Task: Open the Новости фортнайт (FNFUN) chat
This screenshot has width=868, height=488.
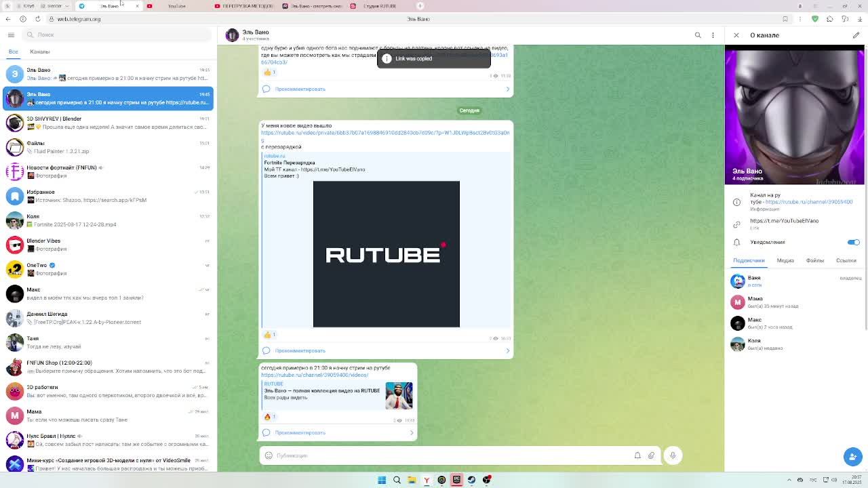Action: pyautogui.click(x=108, y=171)
